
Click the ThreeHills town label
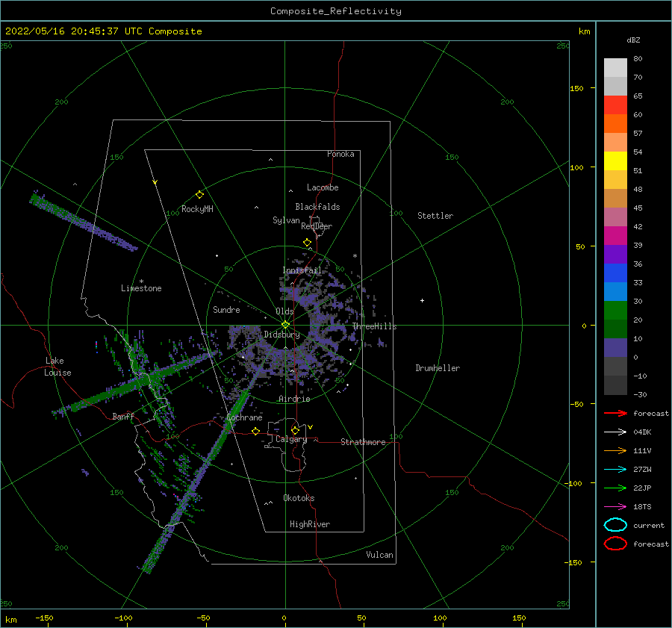click(375, 326)
